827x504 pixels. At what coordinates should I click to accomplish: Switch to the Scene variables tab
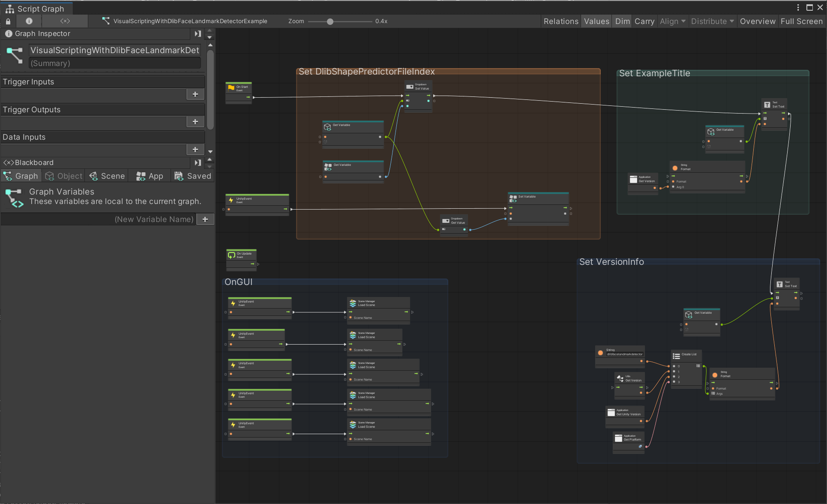point(107,176)
